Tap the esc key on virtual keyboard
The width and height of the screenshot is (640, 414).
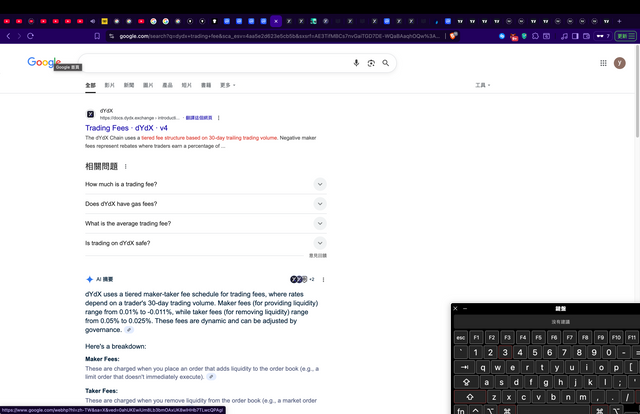click(461, 337)
